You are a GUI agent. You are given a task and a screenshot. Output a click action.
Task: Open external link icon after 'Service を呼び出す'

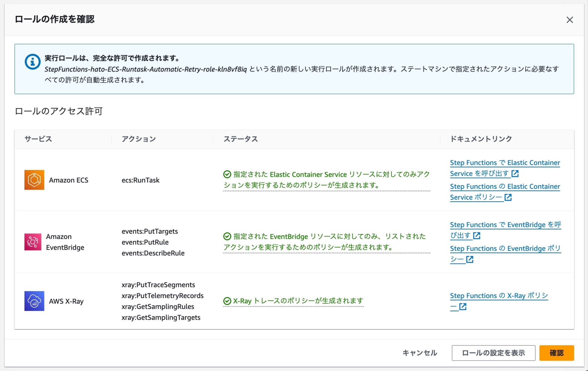(x=515, y=174)
